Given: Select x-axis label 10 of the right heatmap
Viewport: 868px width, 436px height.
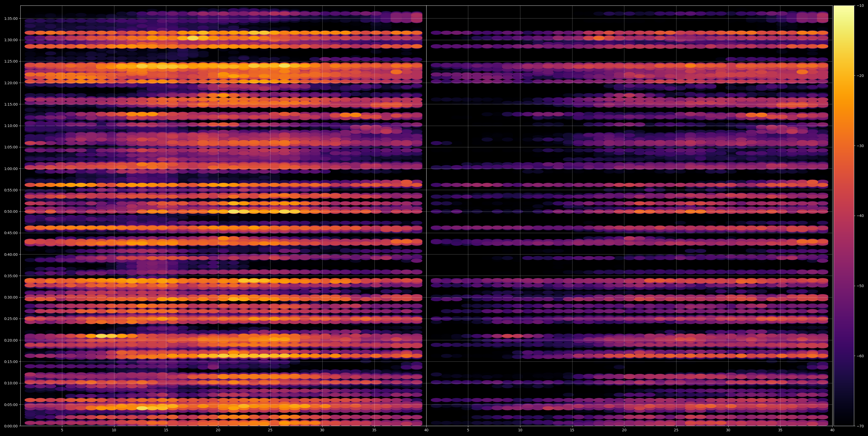Looking at the screenshot, I should click(x=520, y=430).
